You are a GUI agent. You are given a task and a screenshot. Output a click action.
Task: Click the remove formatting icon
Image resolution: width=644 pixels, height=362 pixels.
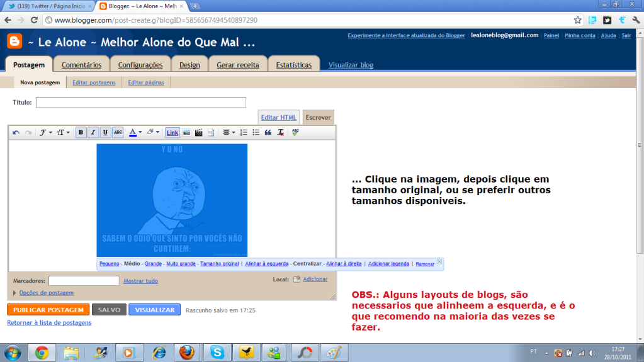click(x=281, y=133)
